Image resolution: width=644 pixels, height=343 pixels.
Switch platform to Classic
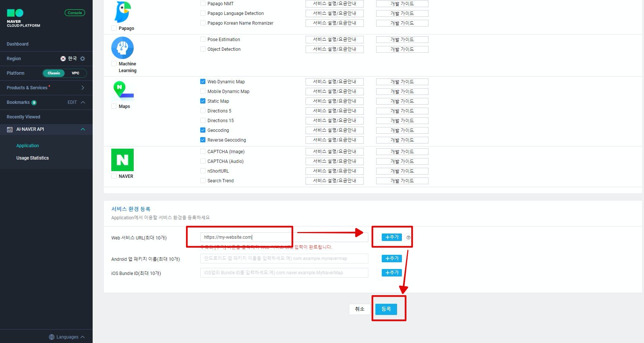[x=54, y=73]
